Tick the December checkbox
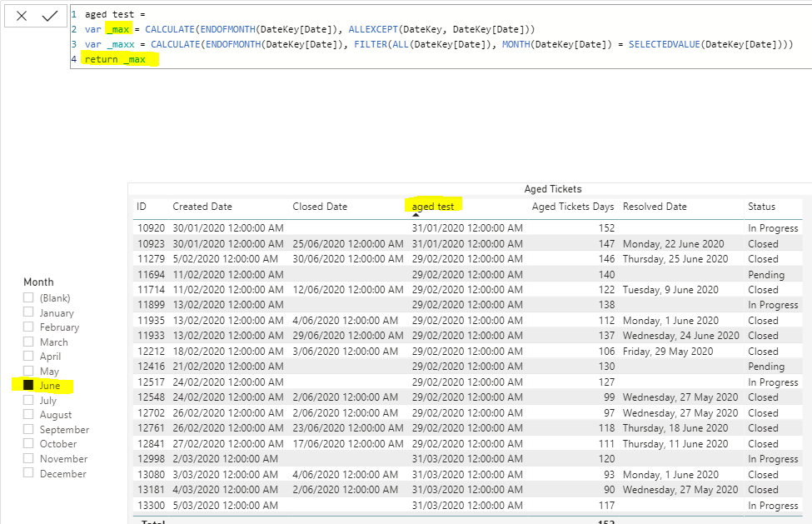The height and width of the screenshot is (524, 812). click(28, 472)
